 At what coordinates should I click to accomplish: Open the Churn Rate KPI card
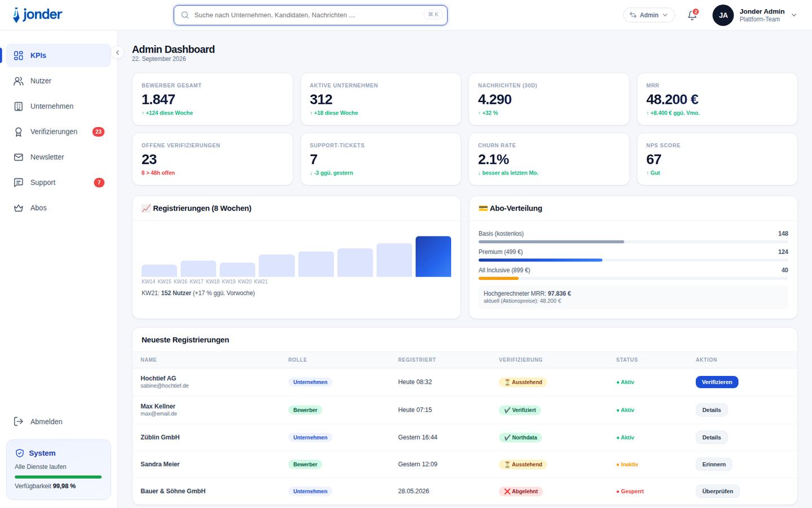pos(549,159)
